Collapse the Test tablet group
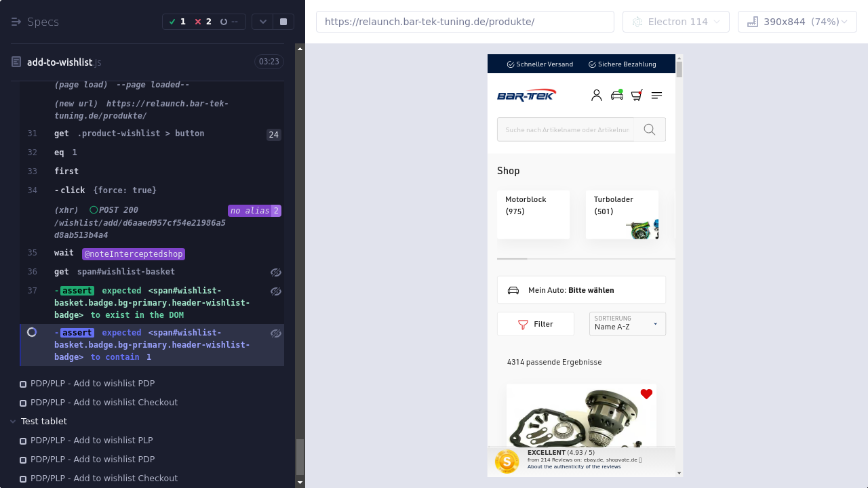 pos(13,421)
